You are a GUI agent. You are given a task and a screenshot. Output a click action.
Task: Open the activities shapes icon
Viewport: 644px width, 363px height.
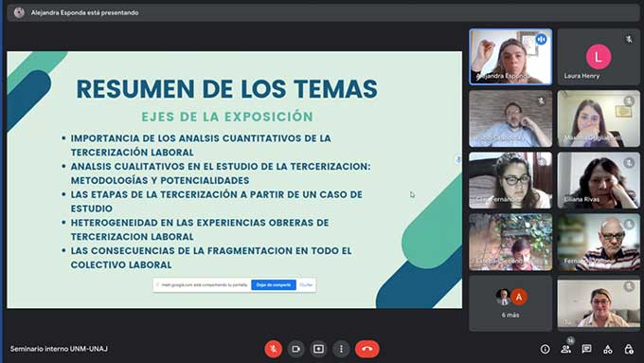point(607,349)
